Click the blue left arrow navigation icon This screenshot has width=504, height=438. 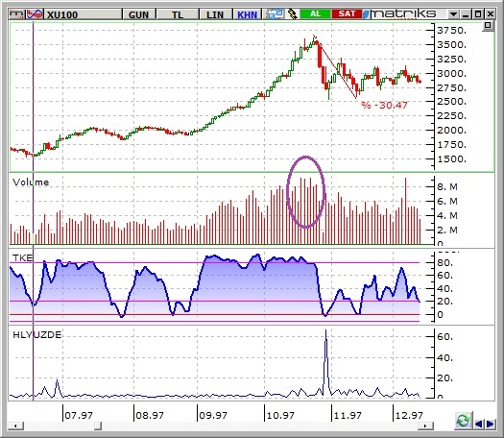click(x=479, y=425)
